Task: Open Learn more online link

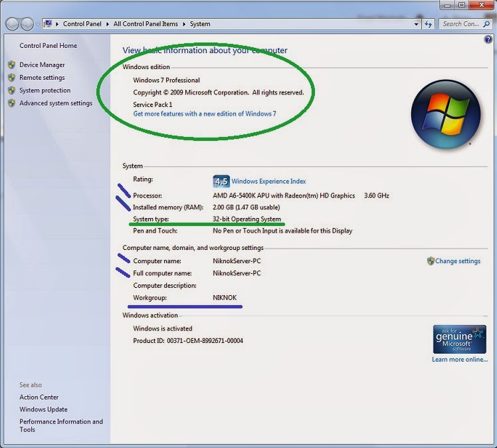Action: pos(460,359)
